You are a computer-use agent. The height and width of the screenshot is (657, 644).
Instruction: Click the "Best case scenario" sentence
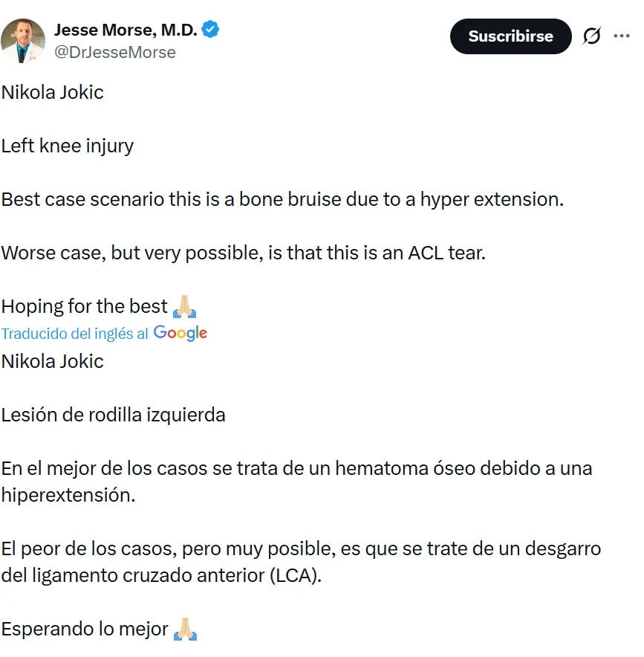[x=282, y=199]
